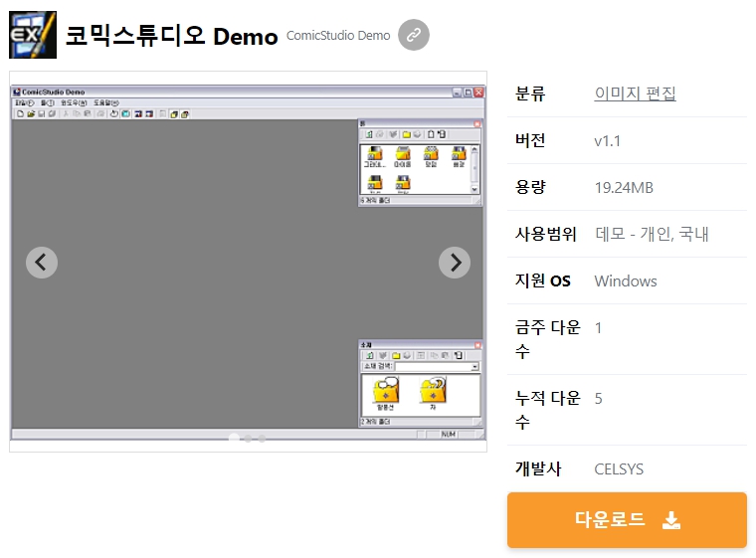Select the developer name CELSYS

click(x=619, y=468)
